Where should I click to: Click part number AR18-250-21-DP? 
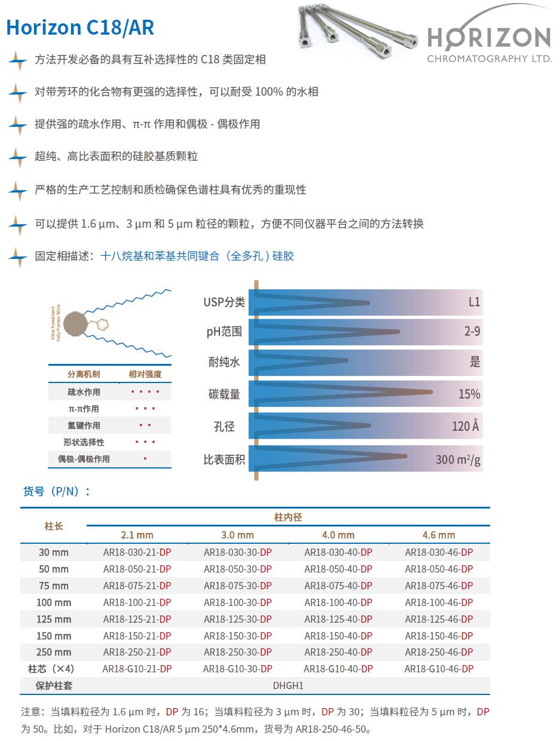coord(137,653)
